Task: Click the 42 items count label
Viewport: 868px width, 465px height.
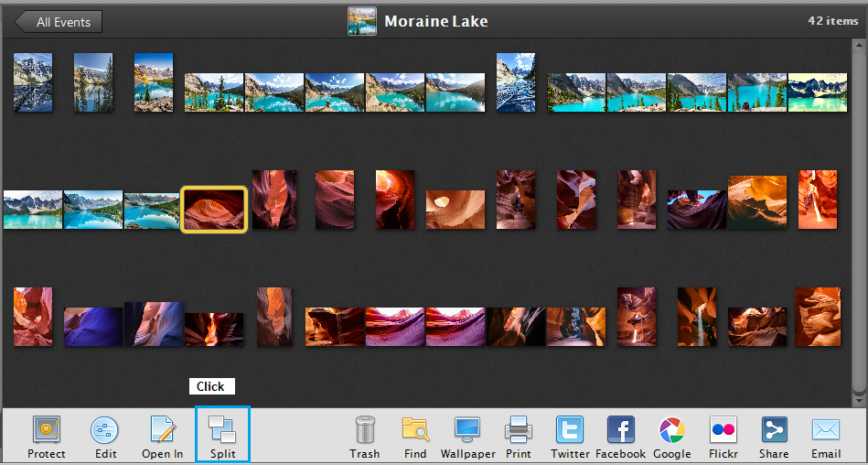Action: coord(832,21)
